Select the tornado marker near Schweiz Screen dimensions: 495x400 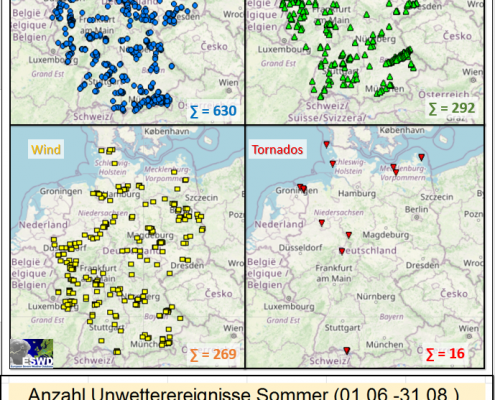pyautogui.click(x=347, y=351)
